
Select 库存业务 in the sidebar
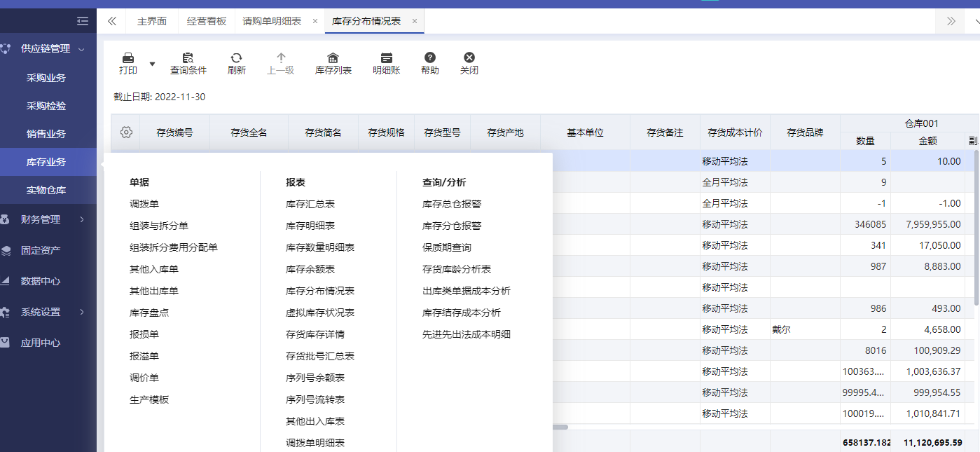tap(48, 162)
